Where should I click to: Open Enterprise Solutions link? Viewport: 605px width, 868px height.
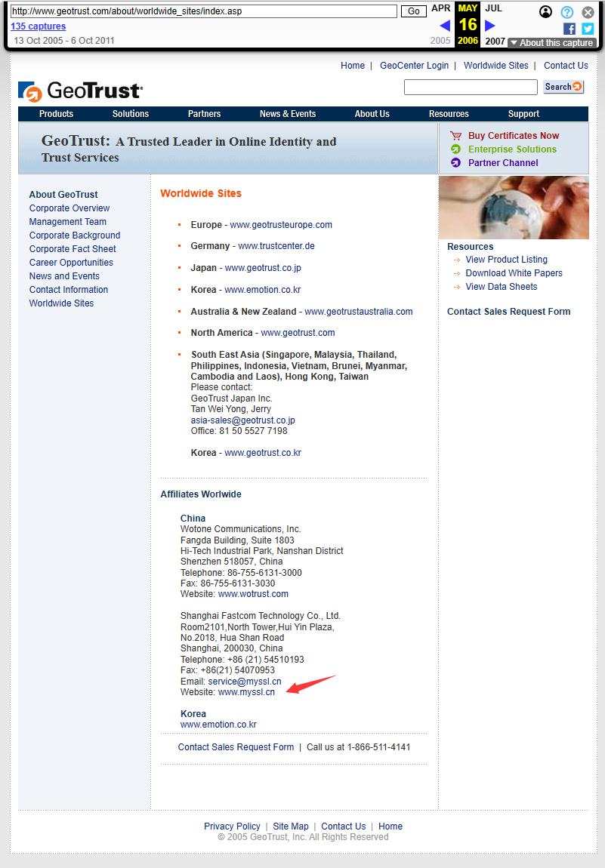(513, 149)
